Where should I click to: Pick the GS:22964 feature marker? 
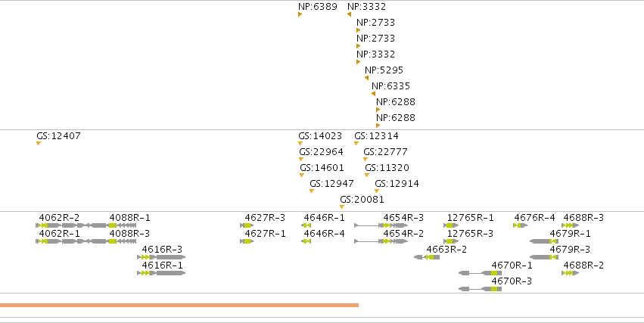point(301,160)
